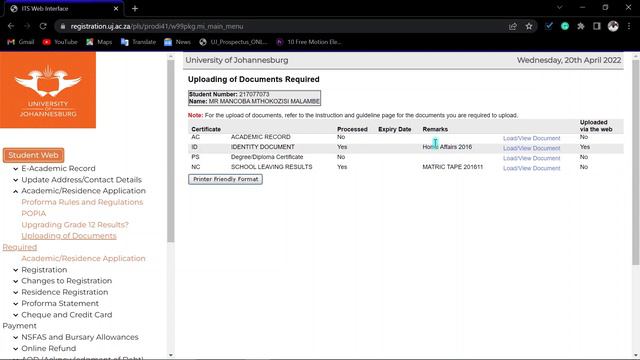The image size is (640, 360).
Task: Open Upgrading Grade 12 Results link
Action: [x=75, y=224]
